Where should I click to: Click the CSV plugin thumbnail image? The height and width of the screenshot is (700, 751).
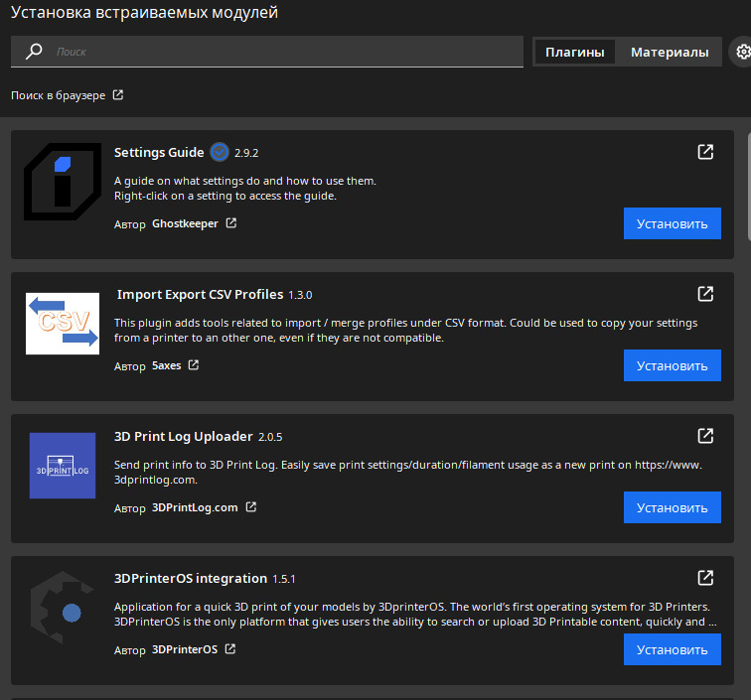pos(63,324)
